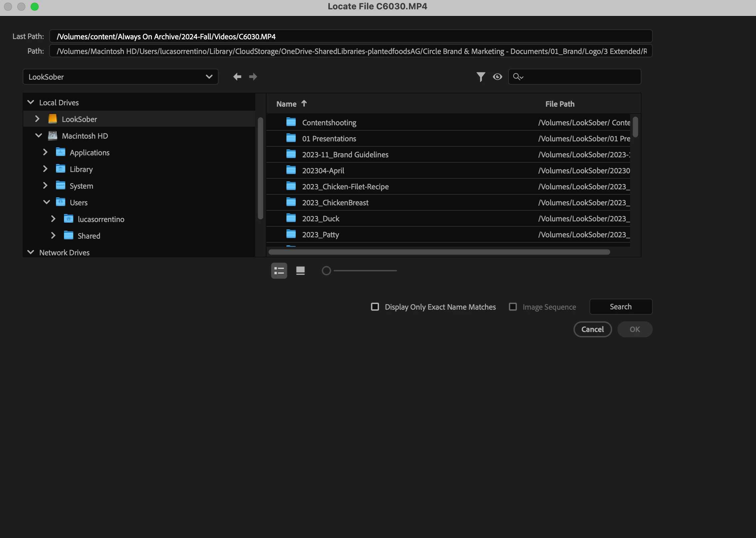Screen dimensions: 756x538
Task: Open the Contentshooting folder
Action: (x=329, y=123)
